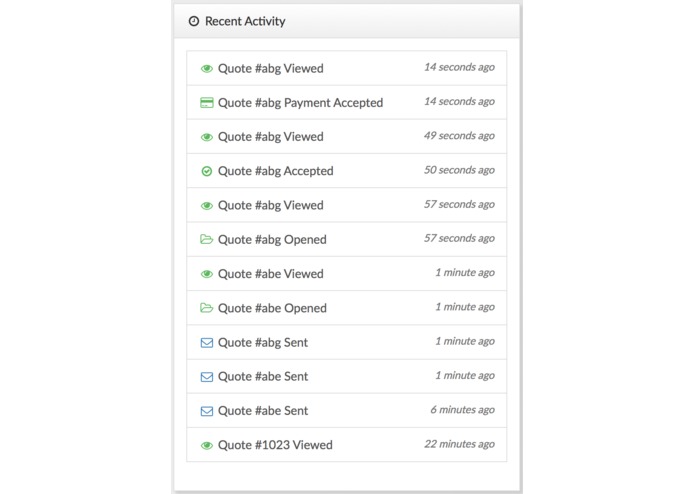695x494 pixels.
Task: Click the eye icon for Quote #1023 Viewed
Action: click(207, 445)
